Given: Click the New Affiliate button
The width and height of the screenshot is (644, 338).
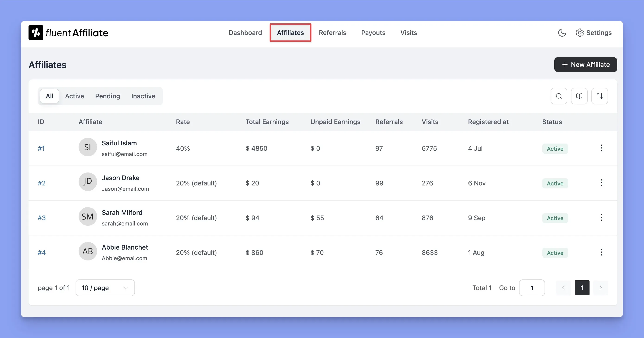Looking at the screenshot, I should 586,65.
